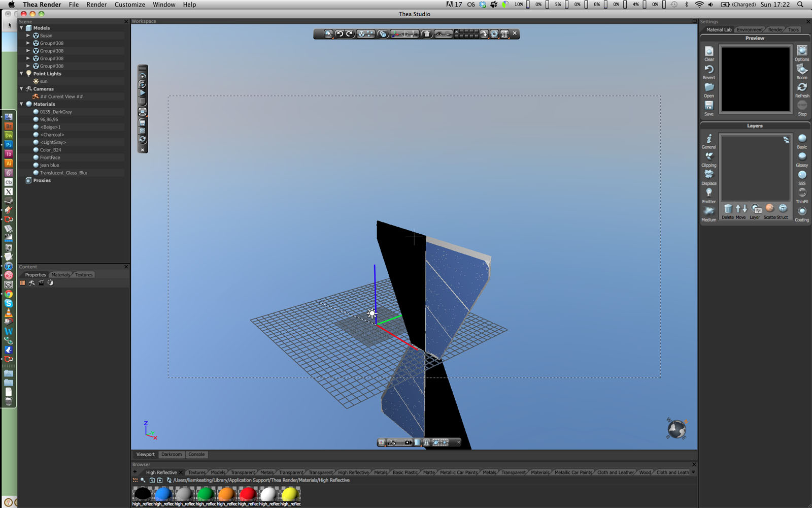This screenshot has width=812, height=508.
Task: Add a ThinFilm material layer
Action: click(802, 196)
